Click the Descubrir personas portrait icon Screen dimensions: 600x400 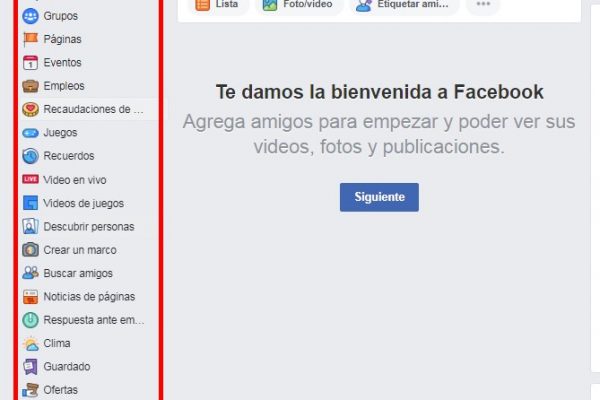tap(30, 226)
